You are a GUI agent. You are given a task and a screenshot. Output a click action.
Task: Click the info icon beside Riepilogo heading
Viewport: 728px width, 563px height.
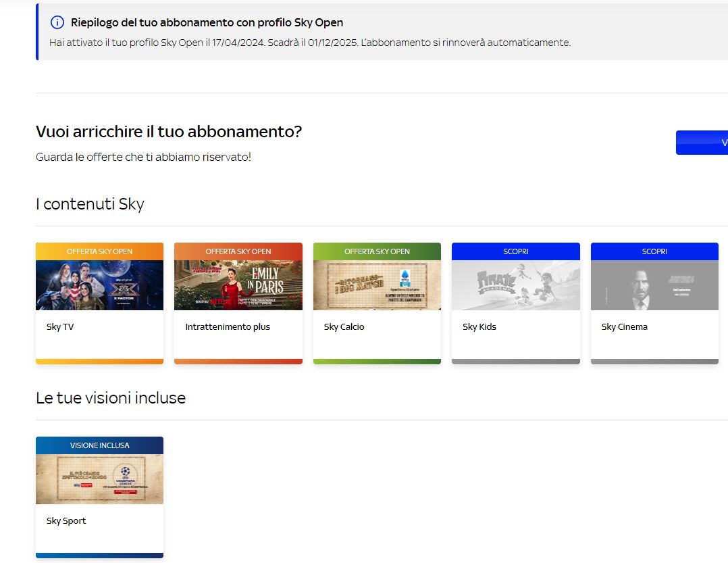57,22
